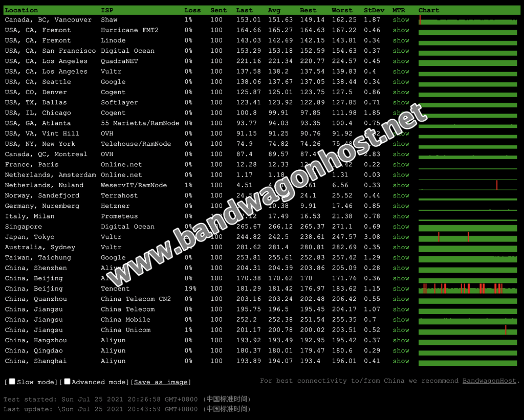The width and height of the screenshot is (524, 420).
Task: Show MTR for San Francisco Digital Ocean
Action: [401, 51]
